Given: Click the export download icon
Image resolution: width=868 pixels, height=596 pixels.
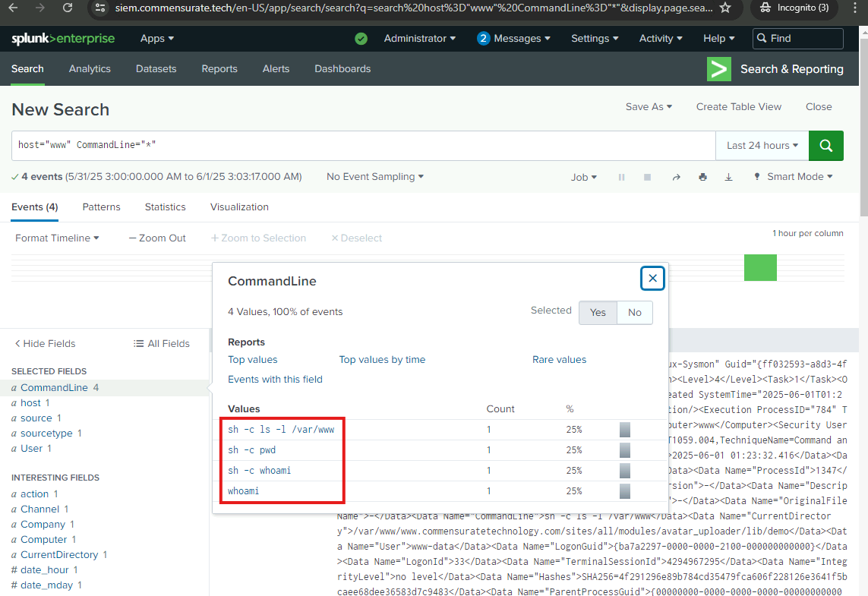Looking at the screenshot, I should 728,177.
